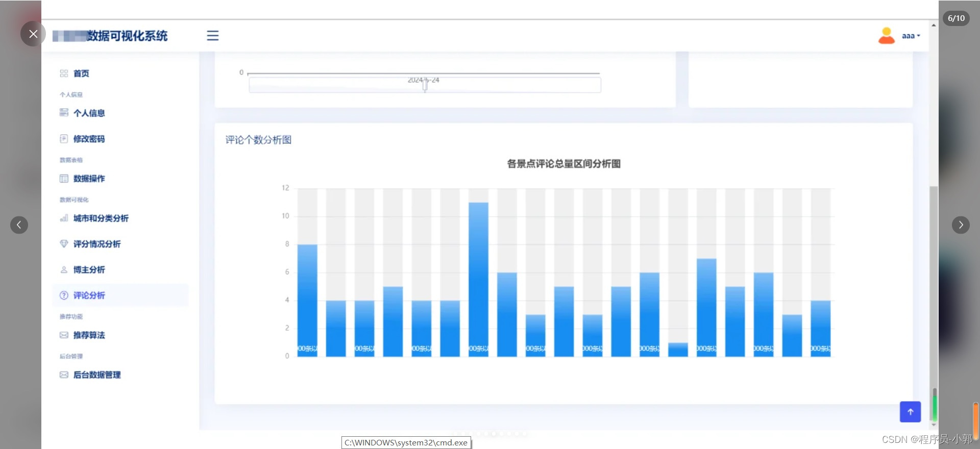Click the 评论个数分析图 card heading
The image size is (980, 449).
point(258,140)
